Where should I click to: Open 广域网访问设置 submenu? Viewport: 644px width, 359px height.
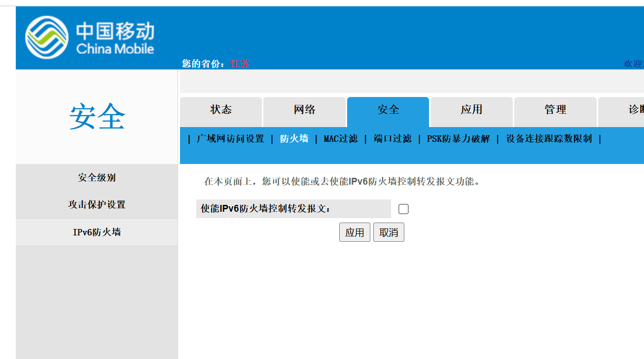tap(230, 139)
